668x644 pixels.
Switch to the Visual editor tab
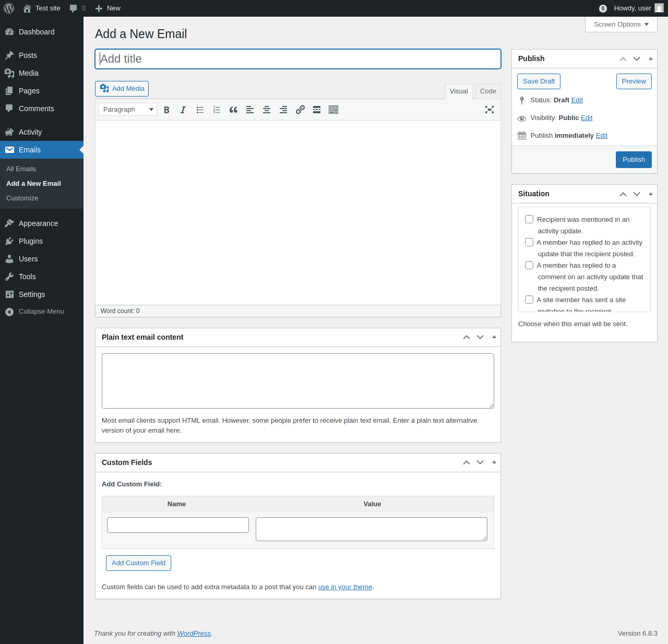459,91
